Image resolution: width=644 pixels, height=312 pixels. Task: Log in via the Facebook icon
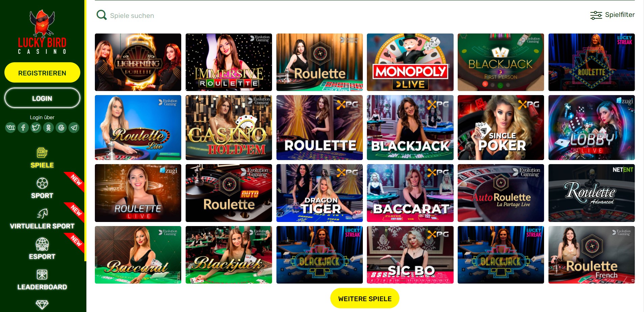pyautogui.click(x=23, y=128)
